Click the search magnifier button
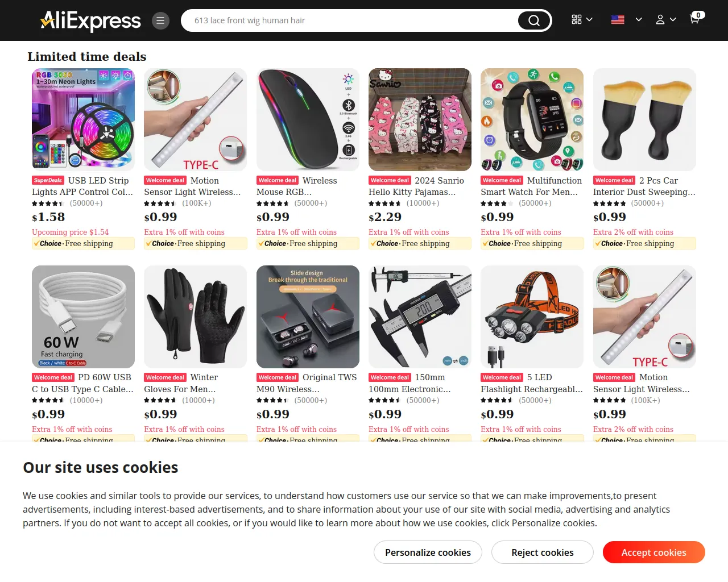This screenshot has height=582, width=728. click(x=533, y=20)
